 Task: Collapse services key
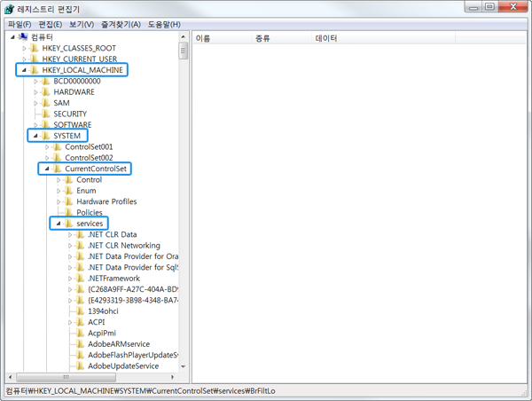pyautogui.click(x=59, y=224)
